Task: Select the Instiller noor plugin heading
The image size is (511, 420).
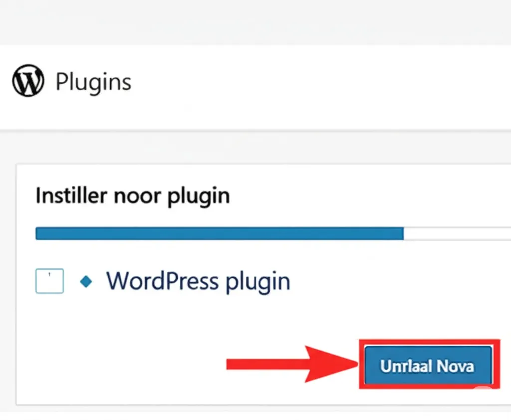Action: pyautogui.click(x=133, y=196)
